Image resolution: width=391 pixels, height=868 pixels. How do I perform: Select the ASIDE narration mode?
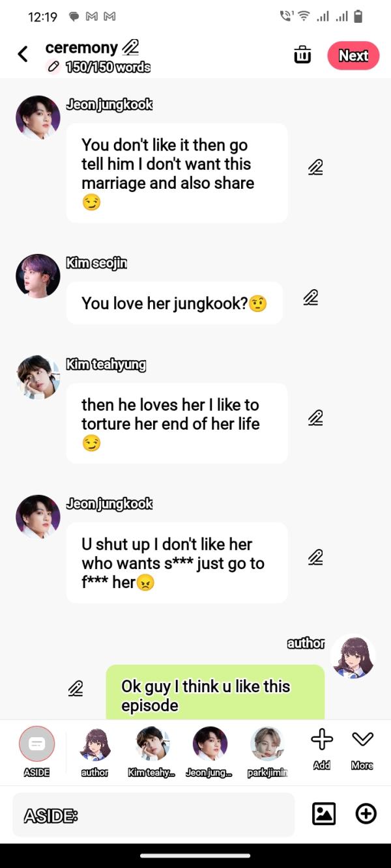pos(36,751)
